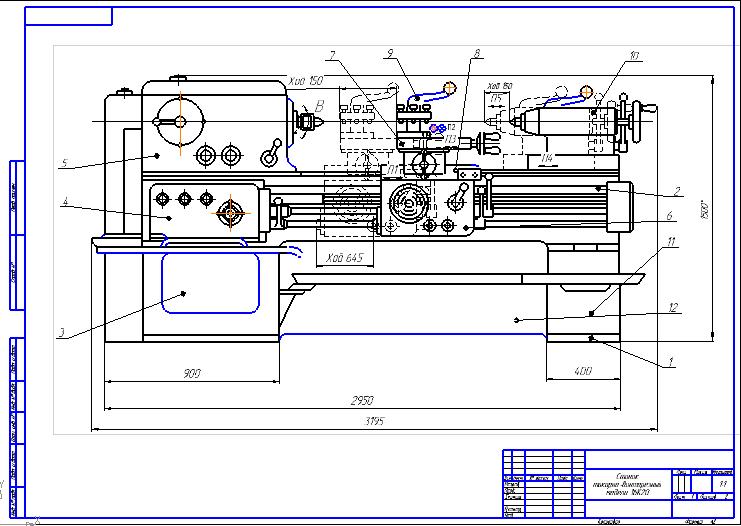Select the blue rounded pedestal door panel
Image resolution: width=741 pixels, height=526 pixels.
pyautogui.click(x=213, y=282)
